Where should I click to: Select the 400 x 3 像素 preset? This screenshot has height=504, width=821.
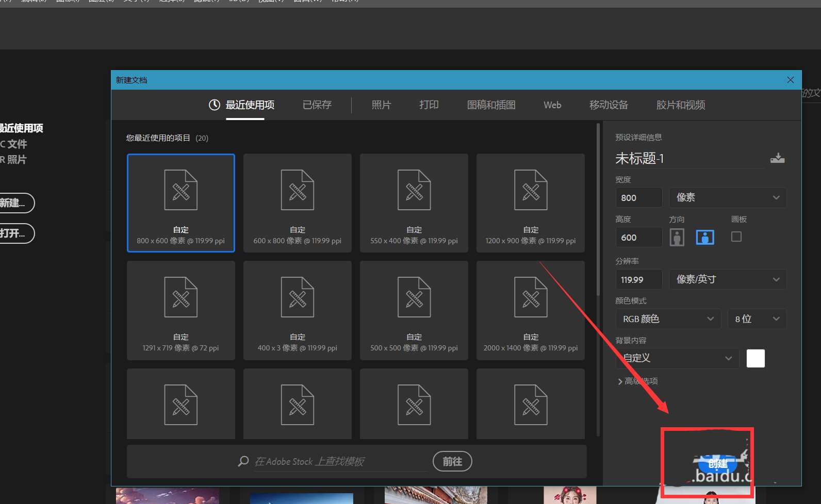(298, 310)
